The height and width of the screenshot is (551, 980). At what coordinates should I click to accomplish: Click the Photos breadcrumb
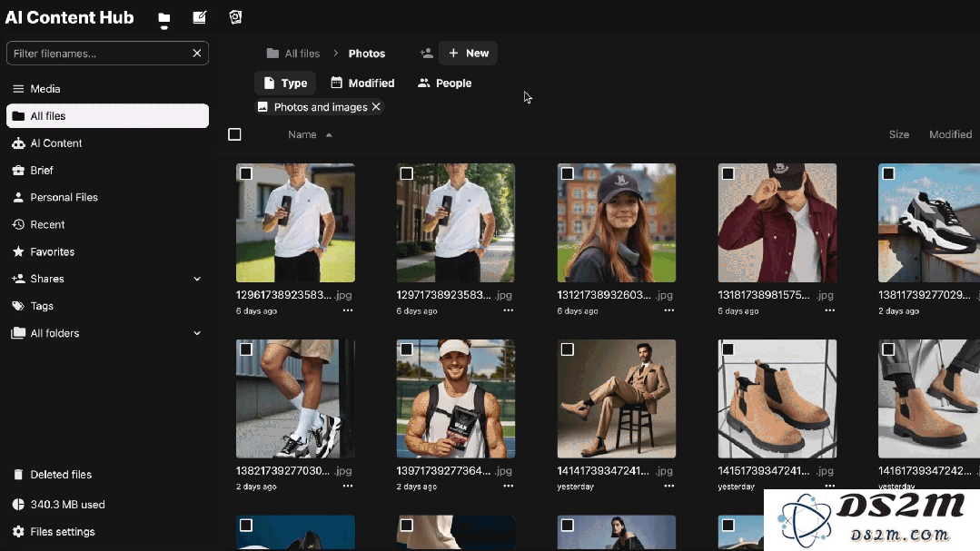pos(367,53)
